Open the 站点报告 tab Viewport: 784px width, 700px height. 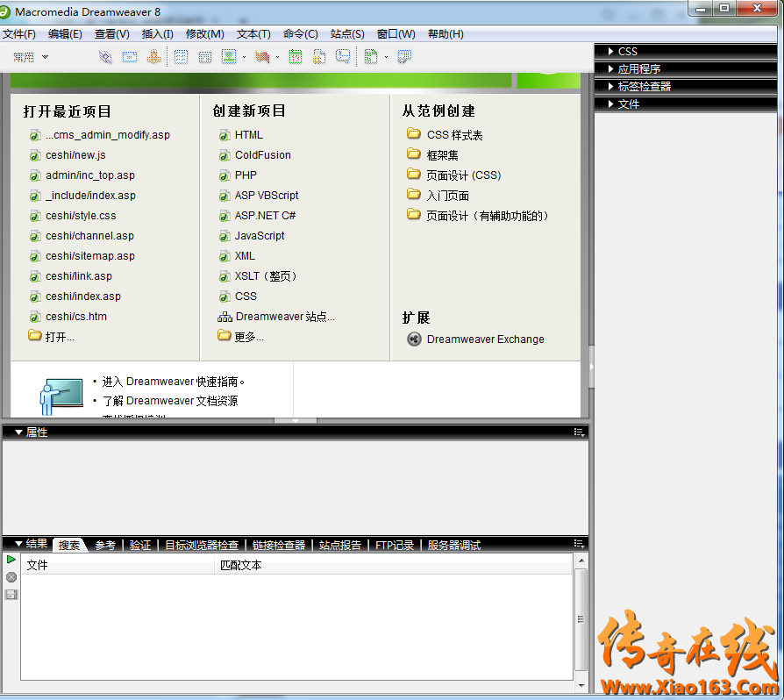tap(340, 546)
